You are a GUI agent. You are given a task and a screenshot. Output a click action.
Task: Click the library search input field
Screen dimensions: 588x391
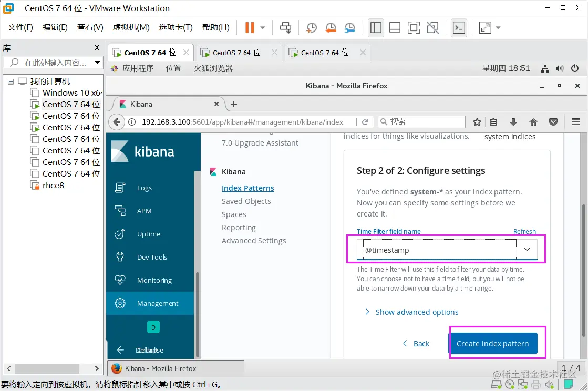(x=53, y=63)
